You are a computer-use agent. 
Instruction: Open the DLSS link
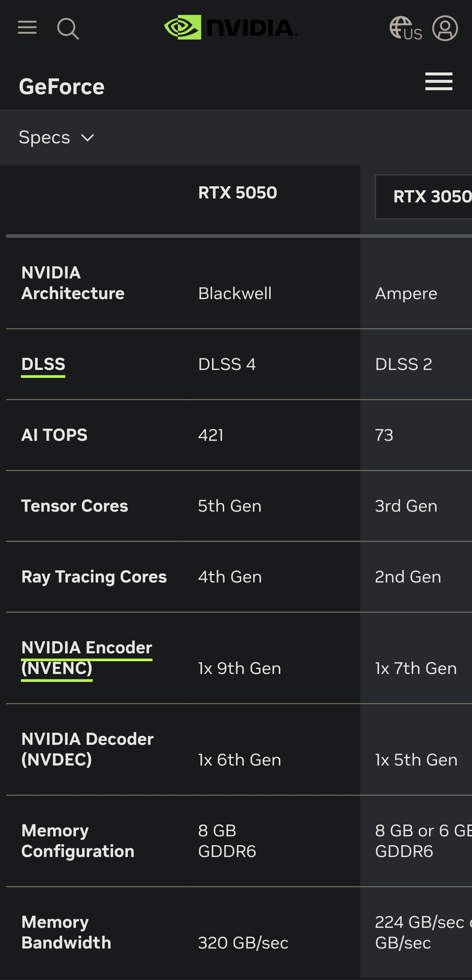pyautogui.click(x=43, y=364)
